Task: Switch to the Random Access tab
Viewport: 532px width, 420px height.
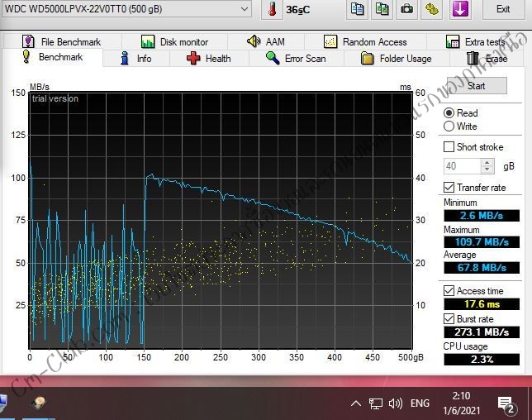Action: point(365,42)
